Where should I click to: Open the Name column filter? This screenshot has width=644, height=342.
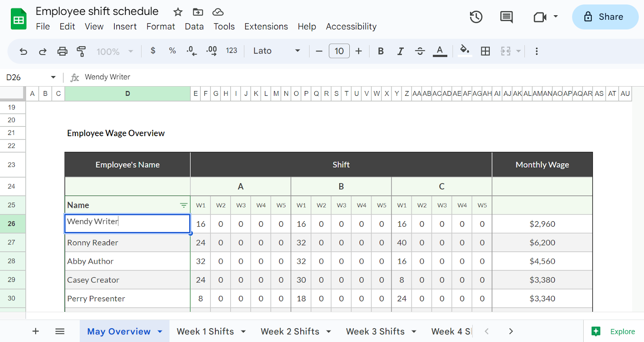184,205
